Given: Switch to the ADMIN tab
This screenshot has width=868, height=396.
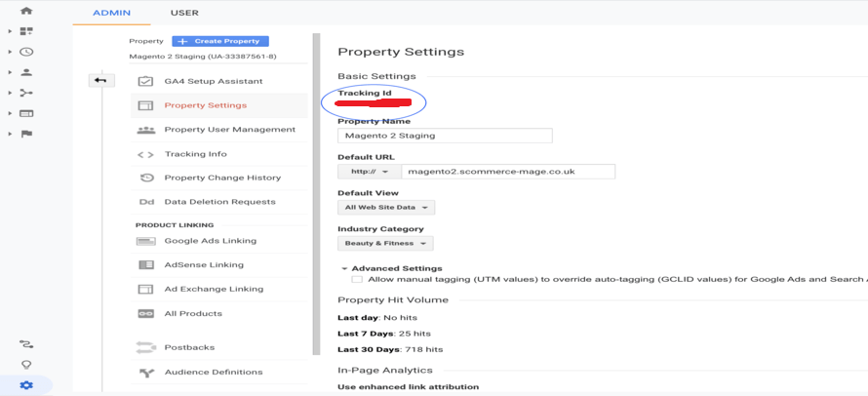Looking at the screenshot, I should click(x=111, y=13).
